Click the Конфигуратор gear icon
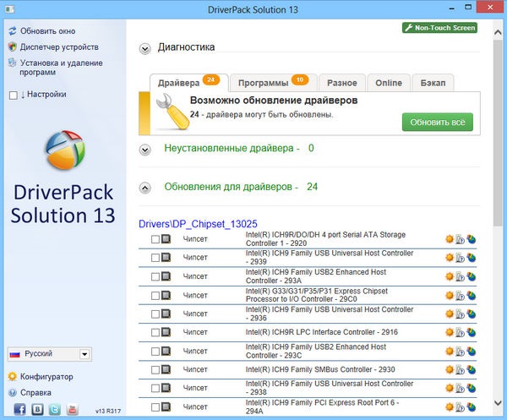 point(12,377)
